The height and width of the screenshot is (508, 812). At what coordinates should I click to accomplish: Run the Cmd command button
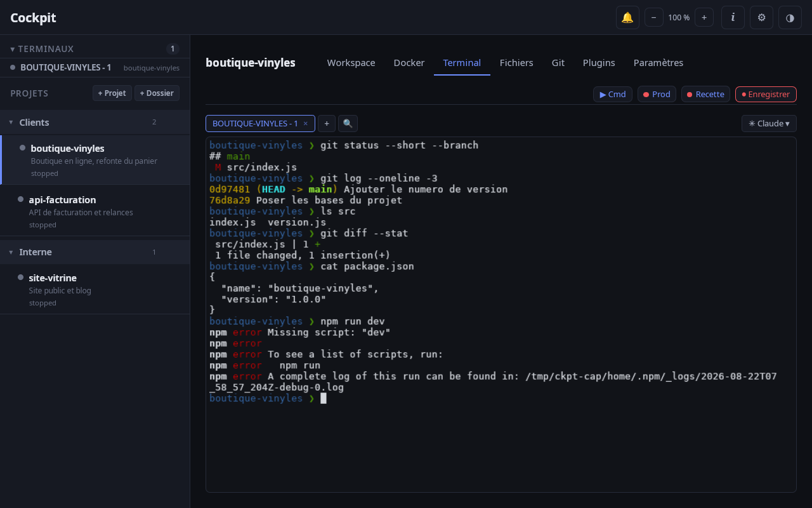pyautogui.click(x=613, y=94)
